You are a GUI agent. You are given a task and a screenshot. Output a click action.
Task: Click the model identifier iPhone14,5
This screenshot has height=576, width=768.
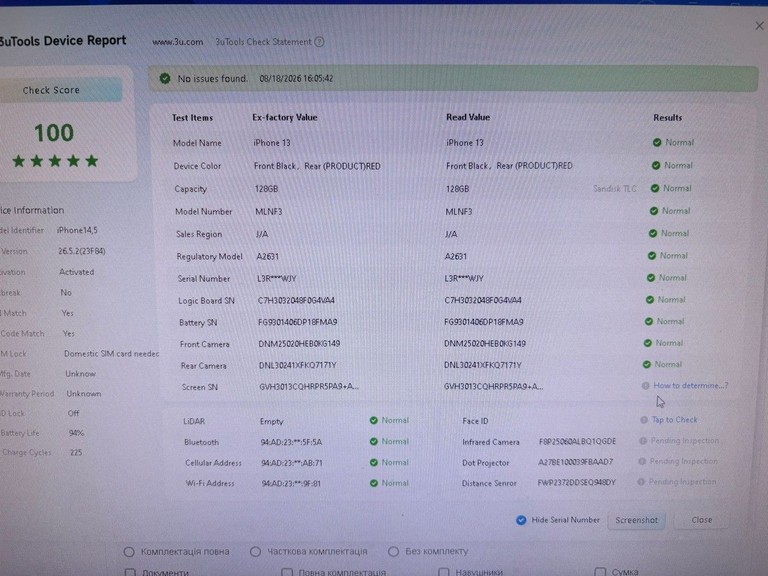coord(77,230)
